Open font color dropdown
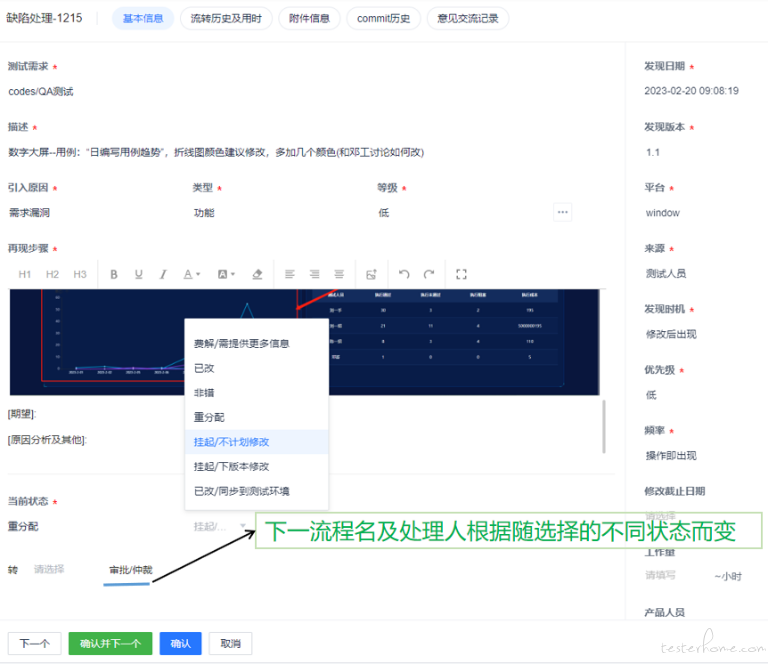Viewport: 768px width, 664px height. tap(191, 274)
